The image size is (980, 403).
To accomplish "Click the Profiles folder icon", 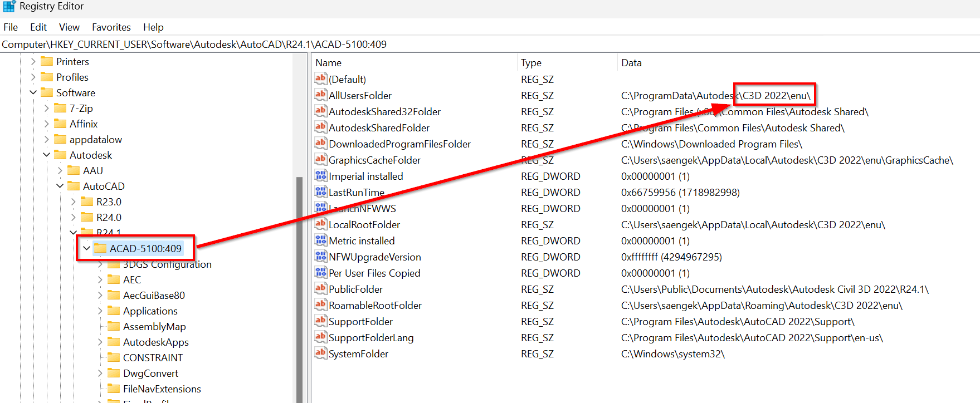I will point(47,77).
